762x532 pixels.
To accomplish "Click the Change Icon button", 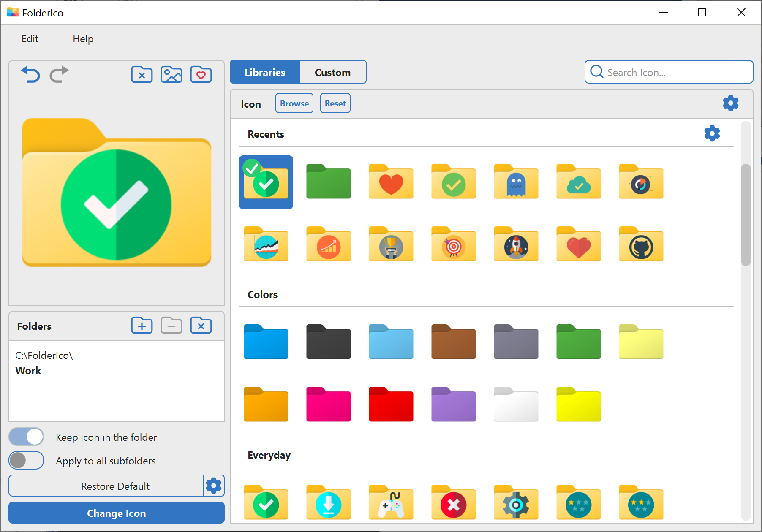I will coord(116,513).
